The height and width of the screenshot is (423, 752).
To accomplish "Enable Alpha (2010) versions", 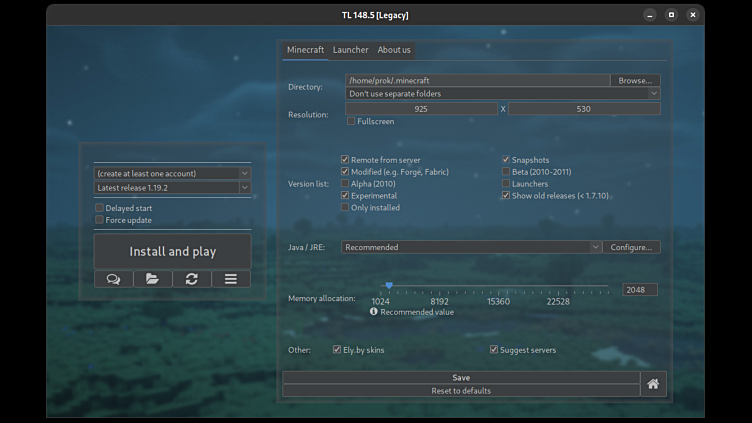I will pyautogui.click(x=345, y=184).
